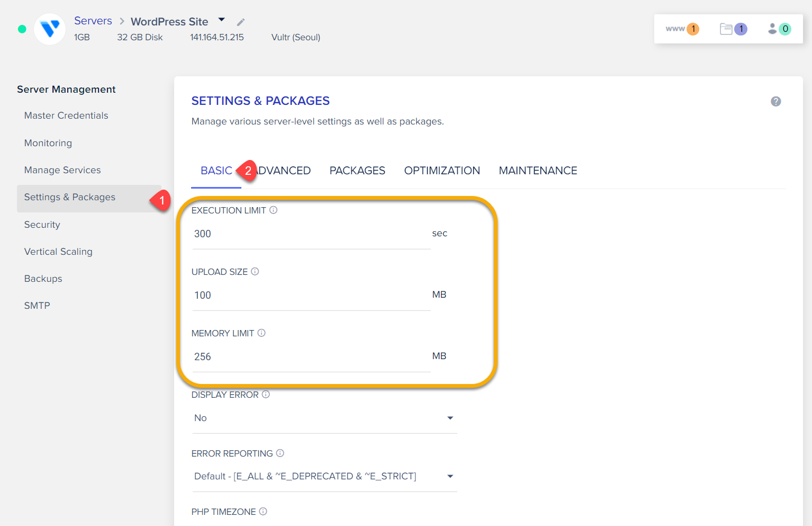Click the team members icon in the header
This screenshot has height=526, width=812.
(772, 29)
